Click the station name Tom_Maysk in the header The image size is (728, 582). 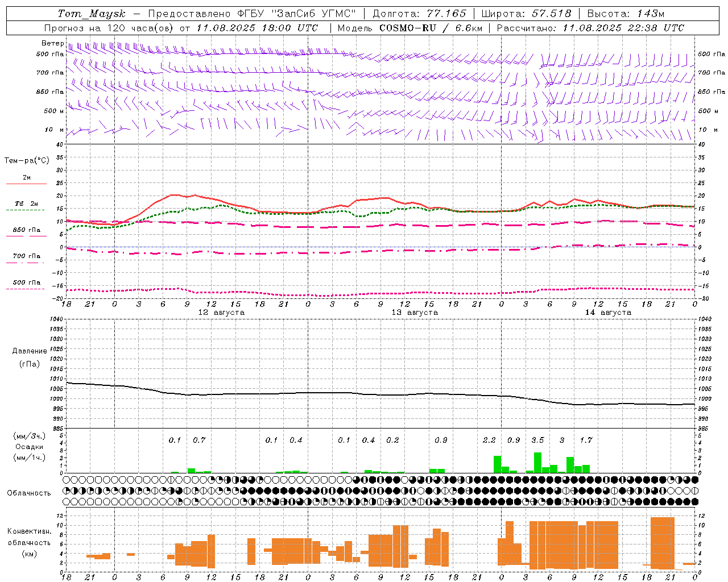pos(92,13)
